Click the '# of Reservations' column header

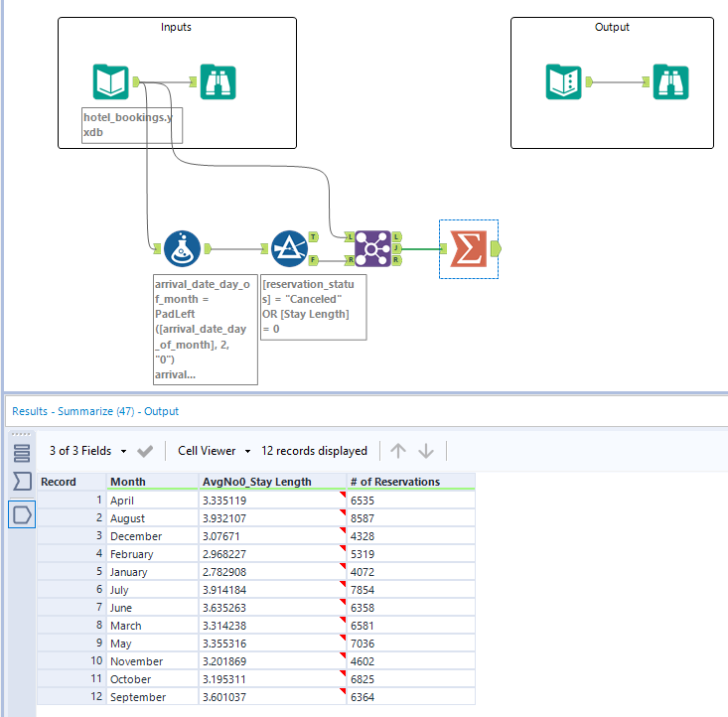(x=411, y=482)
